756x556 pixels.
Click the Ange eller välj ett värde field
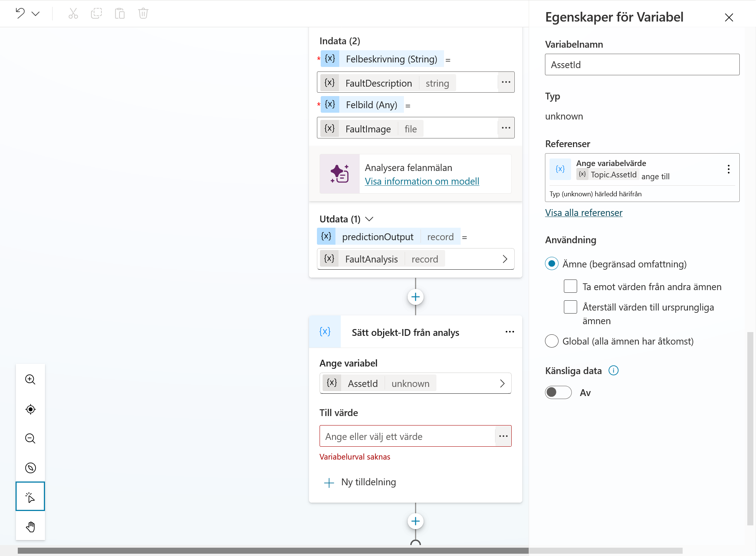coord(407,436)
